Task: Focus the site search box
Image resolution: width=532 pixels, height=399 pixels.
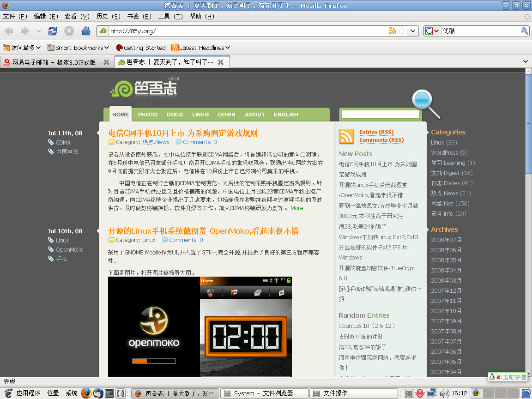Action: pos(381,115)
